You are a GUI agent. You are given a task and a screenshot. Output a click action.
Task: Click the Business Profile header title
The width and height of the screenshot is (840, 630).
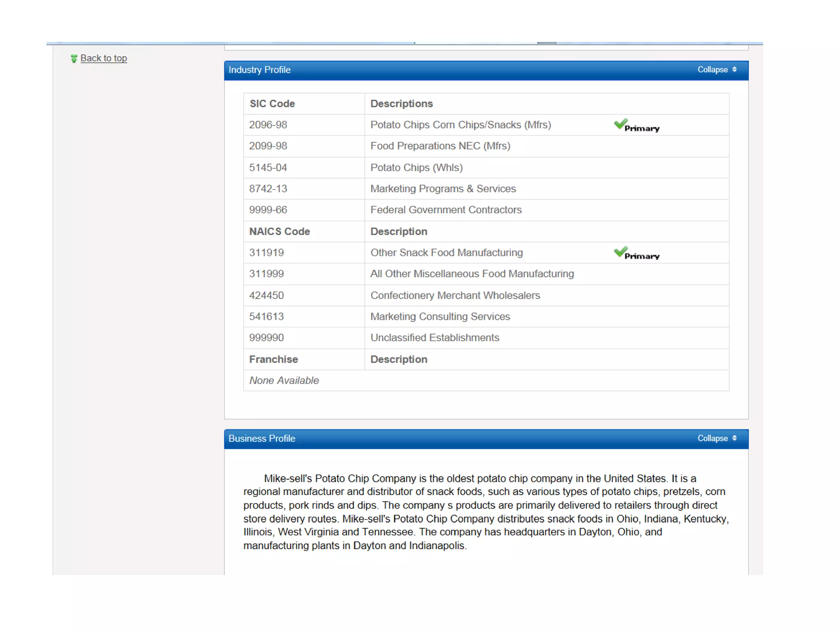coord(262,439)
